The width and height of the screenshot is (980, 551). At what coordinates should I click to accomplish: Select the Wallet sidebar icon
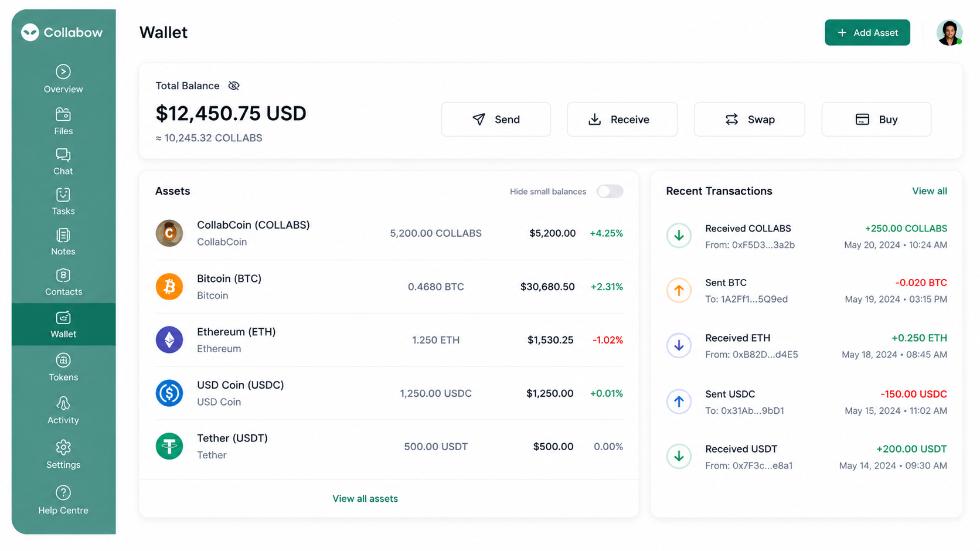coord(63,318)
